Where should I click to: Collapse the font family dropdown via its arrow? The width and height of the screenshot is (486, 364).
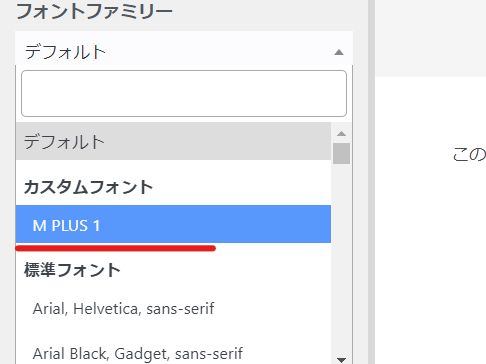point(339,52)
